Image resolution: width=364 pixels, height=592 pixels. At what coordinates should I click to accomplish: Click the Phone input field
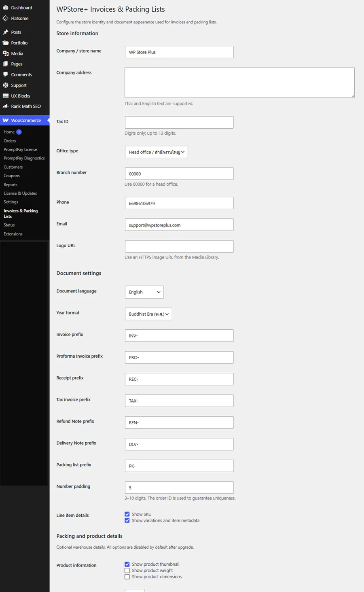(179, 203)
